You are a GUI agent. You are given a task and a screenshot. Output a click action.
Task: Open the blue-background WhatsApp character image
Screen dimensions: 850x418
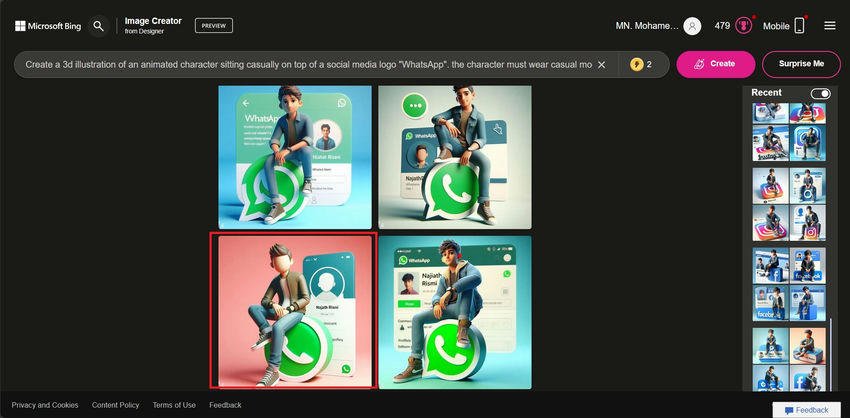coord(295,157)
